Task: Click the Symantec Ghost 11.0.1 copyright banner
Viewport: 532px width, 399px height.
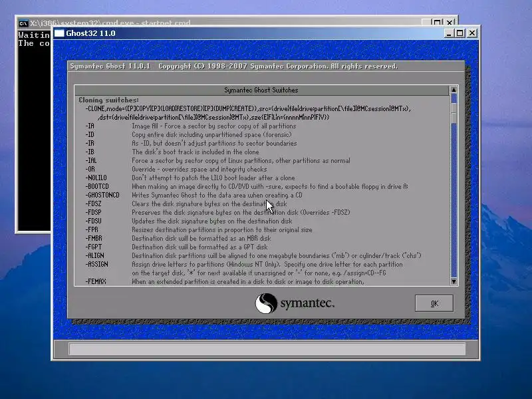Action: pyautogui.click(x=234, y=66)
